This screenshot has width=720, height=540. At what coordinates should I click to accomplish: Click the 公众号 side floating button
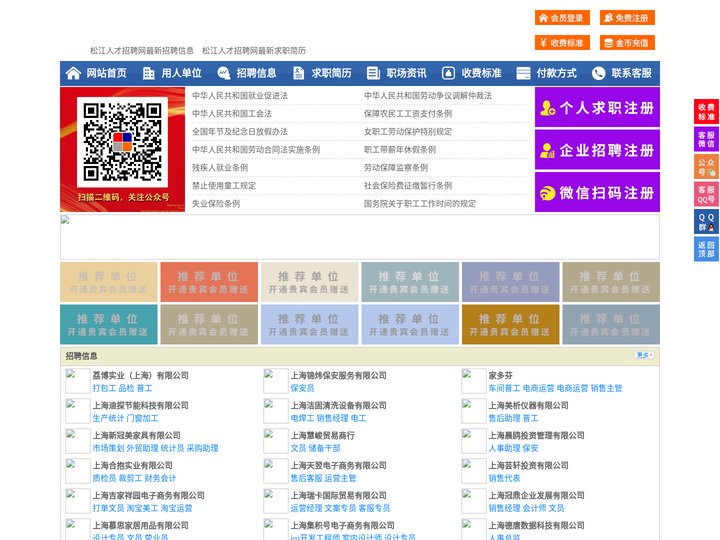(706, 167)
